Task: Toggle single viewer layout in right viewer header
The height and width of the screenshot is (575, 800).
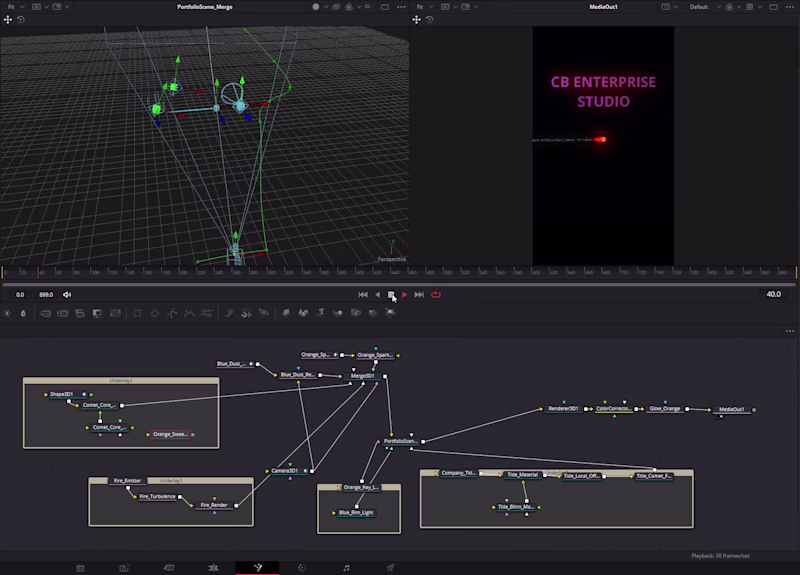Action: pyautogui.click(x=773, y=7)
